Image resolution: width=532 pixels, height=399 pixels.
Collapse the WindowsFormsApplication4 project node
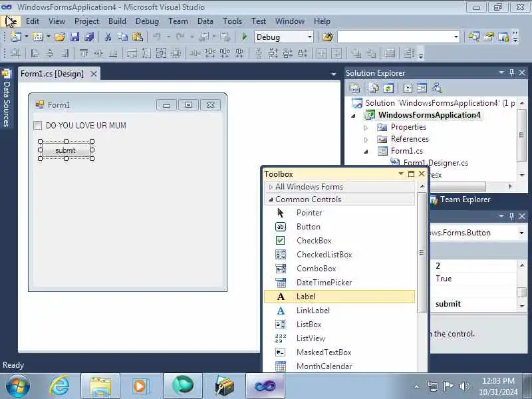click(x=354, y=116)
